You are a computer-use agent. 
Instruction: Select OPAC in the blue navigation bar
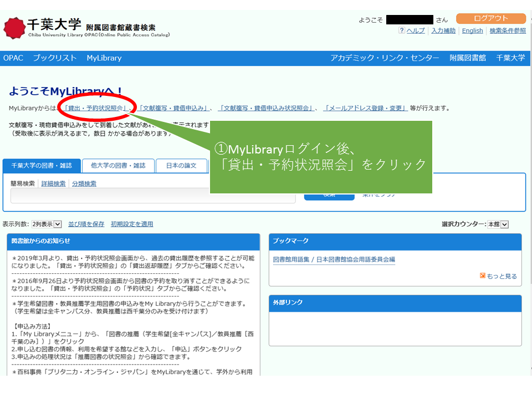(x=13, y=58)
